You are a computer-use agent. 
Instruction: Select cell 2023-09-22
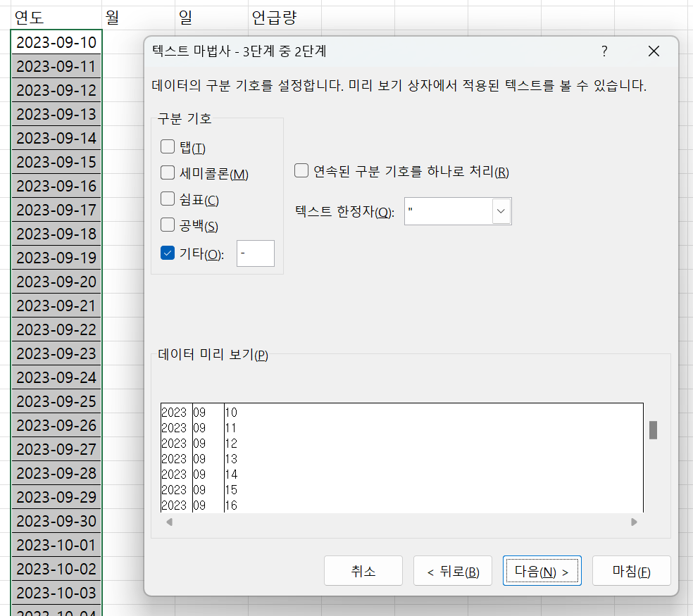point(56,329)
